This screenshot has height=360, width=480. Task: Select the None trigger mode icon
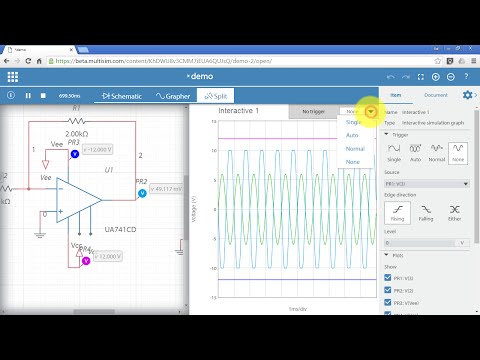[x=458, y=153]
